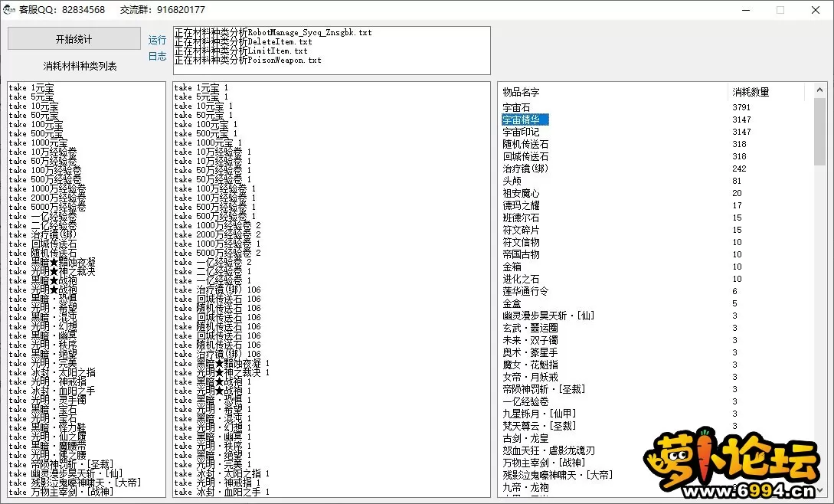Screen dimensions: 834x504
Task: Sort by the 消耗数量 column header
Action: pos(765,92)
